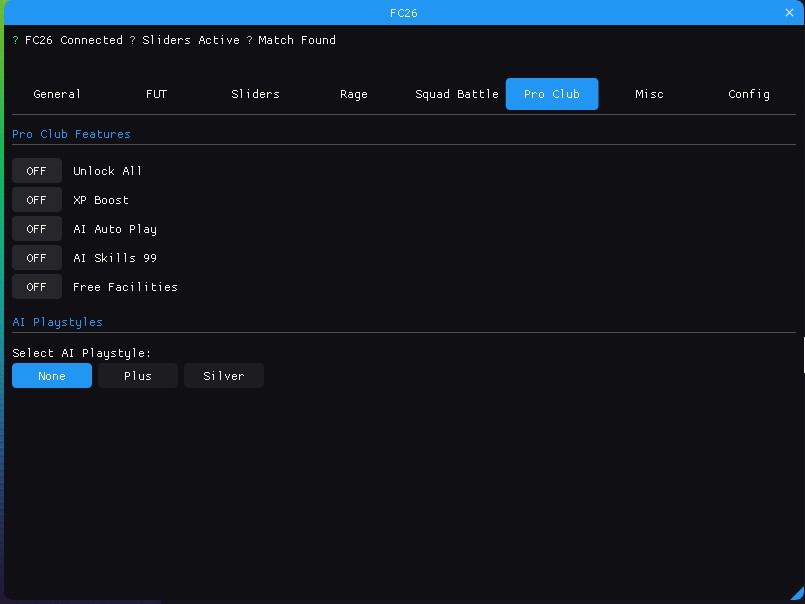Toggle the Free Facilities switch
The height and width of the screenshot is (604, 805).
tap(37, 287)
